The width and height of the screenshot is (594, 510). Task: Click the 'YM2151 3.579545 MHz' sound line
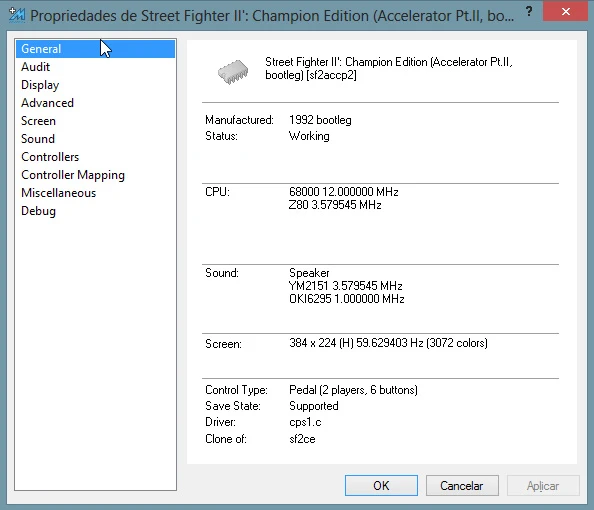click(345, 286)
